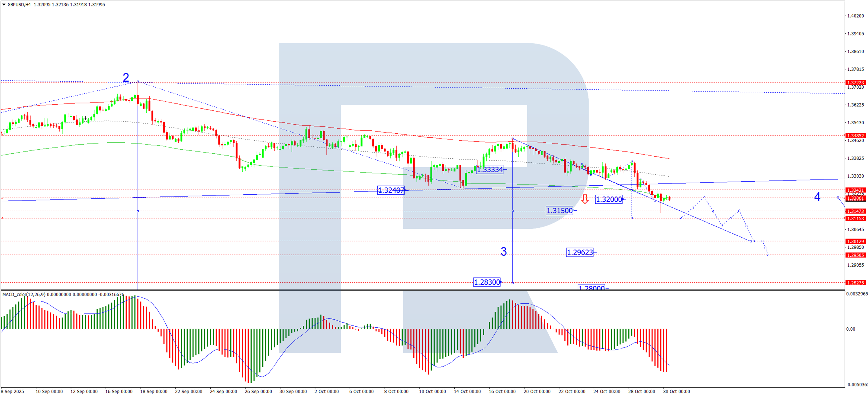Open the GBPUSD,H4 chart dropdown triangle
Screen dimensions: 868x396
point(4,5)
